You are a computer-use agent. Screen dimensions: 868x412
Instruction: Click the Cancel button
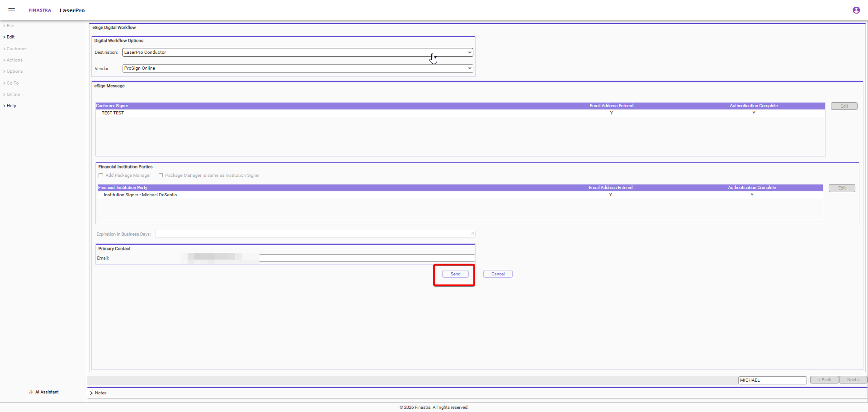tap(498, 274)
